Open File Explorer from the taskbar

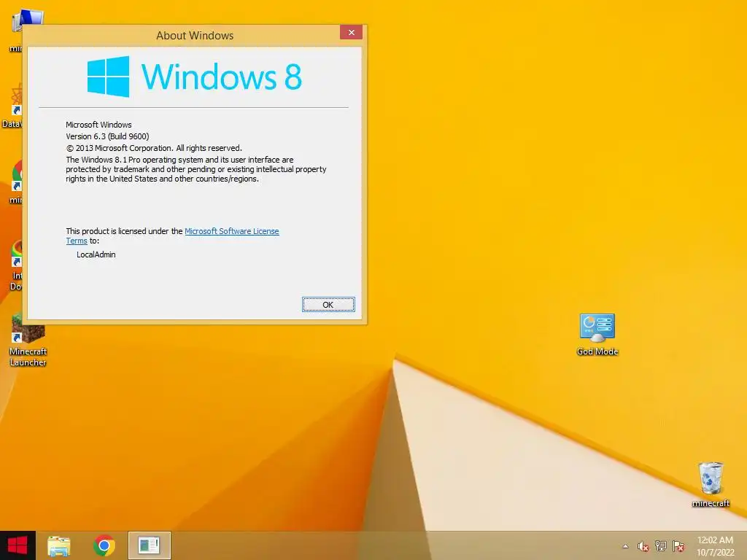59,545
